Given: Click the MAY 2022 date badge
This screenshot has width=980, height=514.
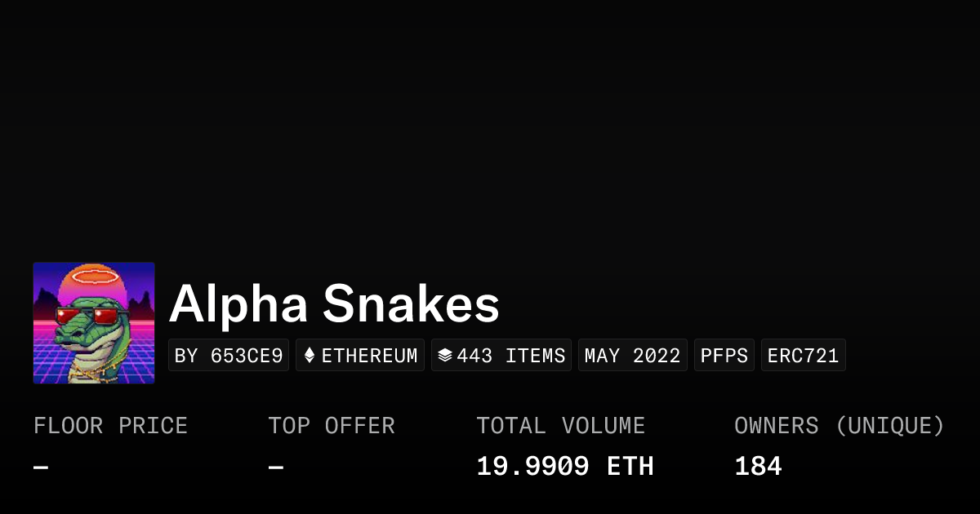Looking at the screenshot, I should [633, 356].
